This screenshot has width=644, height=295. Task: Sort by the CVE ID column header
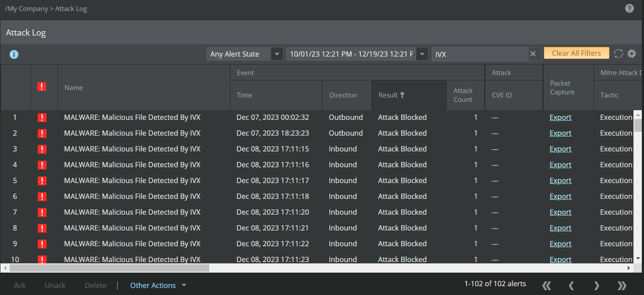[514, 95]
